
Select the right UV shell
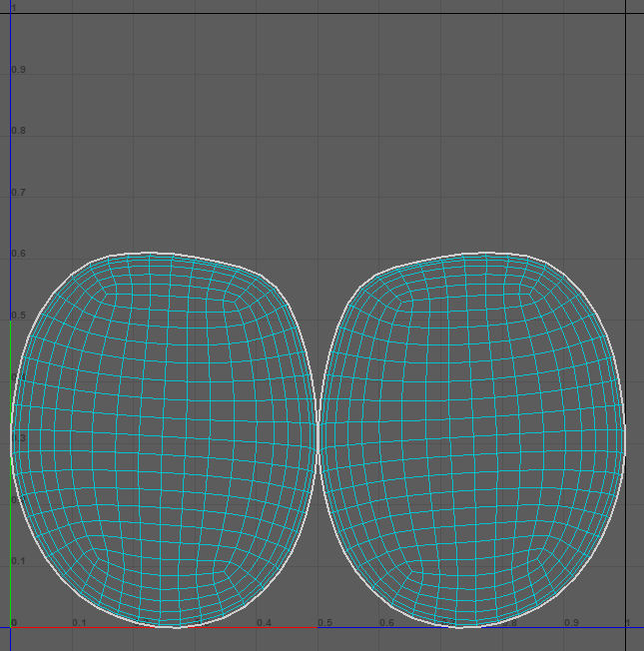point(471,439)
